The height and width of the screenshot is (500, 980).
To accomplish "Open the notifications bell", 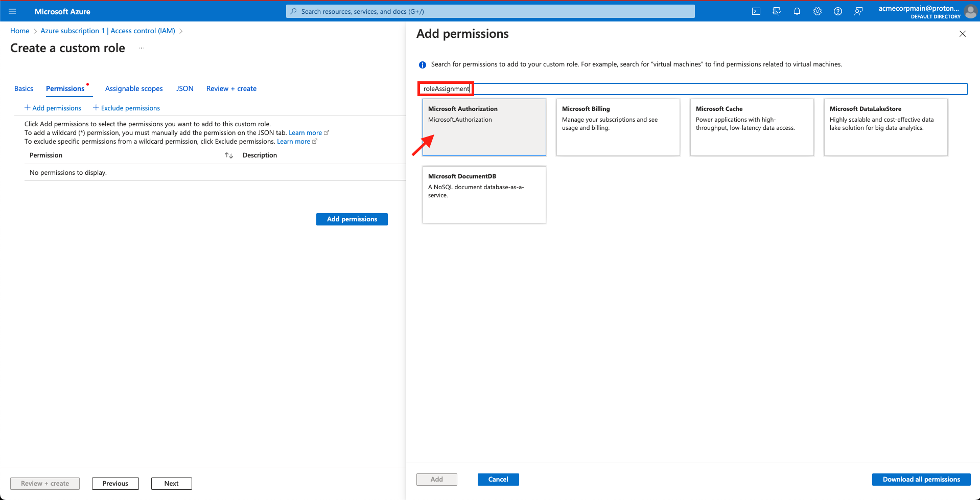I will 797,11.
